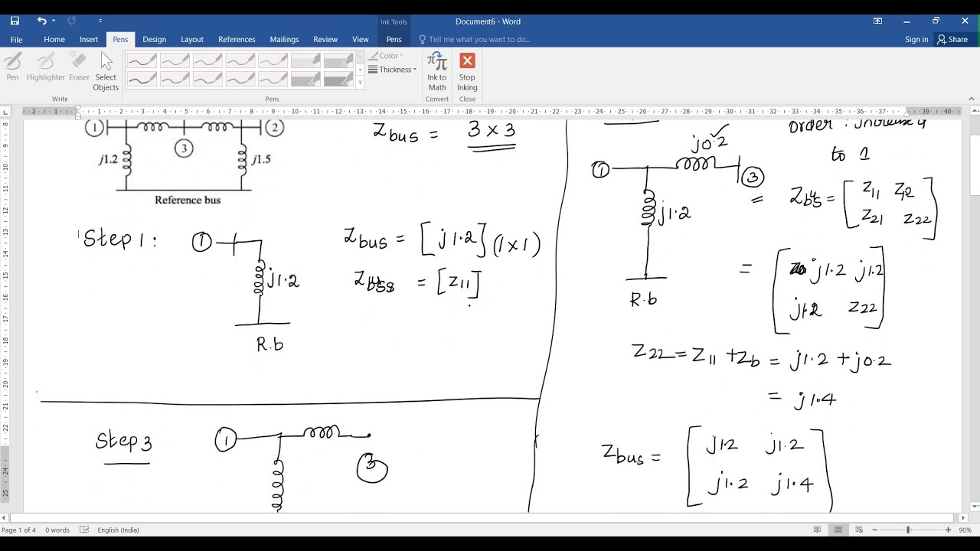Adjust the zoom slider handle
Image resolution: width=980 pixels, height=551 pixels.
(x=908, y=530)
